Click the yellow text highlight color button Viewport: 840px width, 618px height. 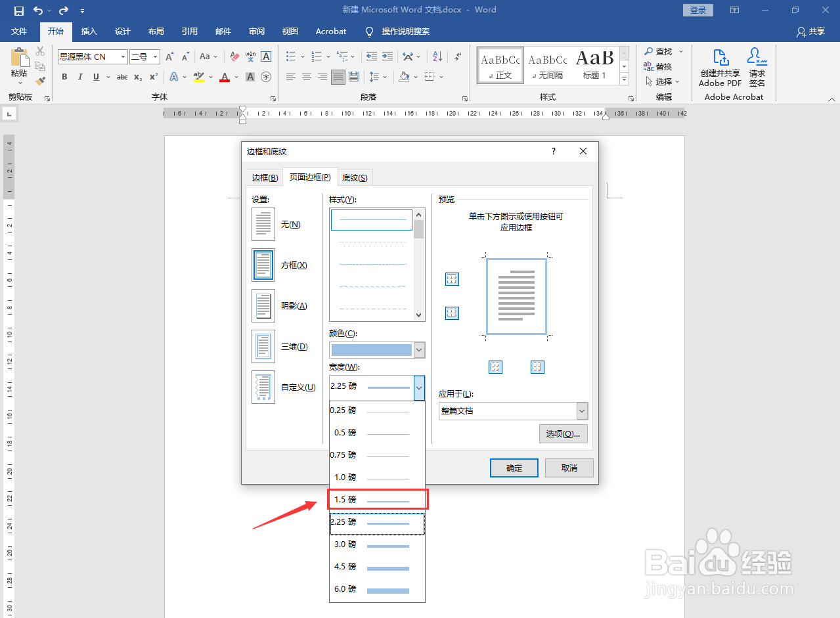coord(200,77)
